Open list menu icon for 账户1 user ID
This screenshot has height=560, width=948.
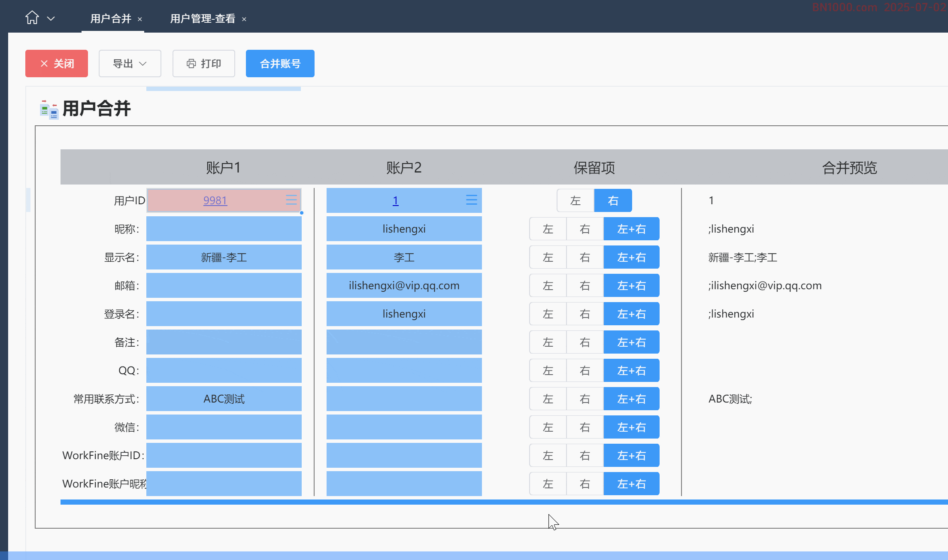point(291,200)
